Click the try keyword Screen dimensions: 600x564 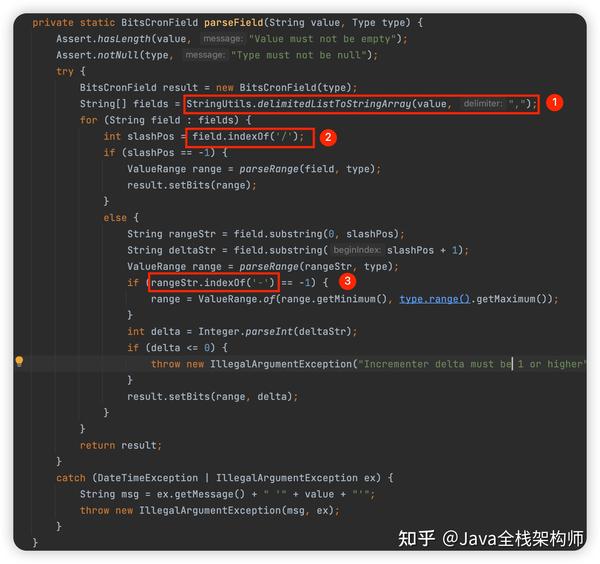tap(65, 72)
